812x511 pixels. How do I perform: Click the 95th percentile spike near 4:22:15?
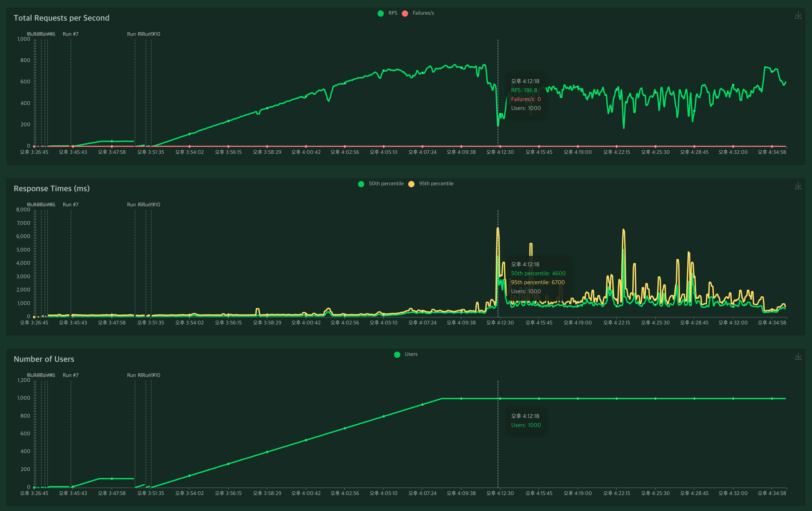(623, 230)
